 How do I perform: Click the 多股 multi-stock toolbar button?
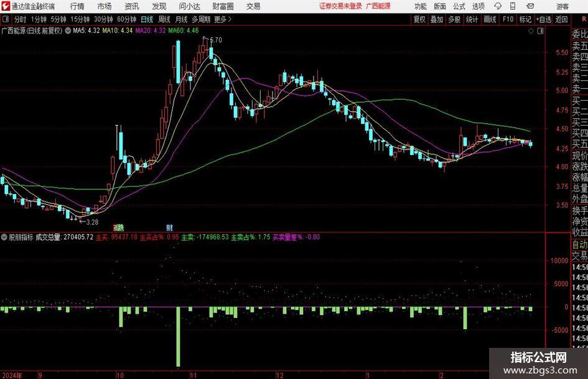pyautogui.click(x=454, y=19)
